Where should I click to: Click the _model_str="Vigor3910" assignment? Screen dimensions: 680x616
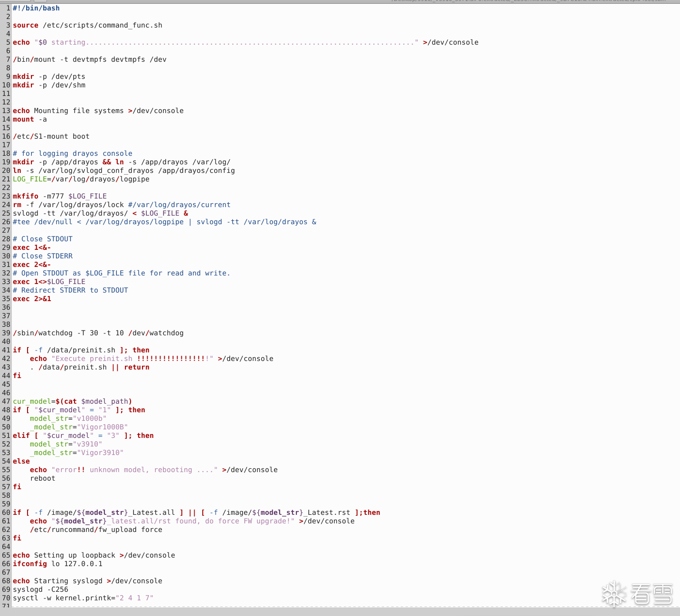click(x=77, y=453)
